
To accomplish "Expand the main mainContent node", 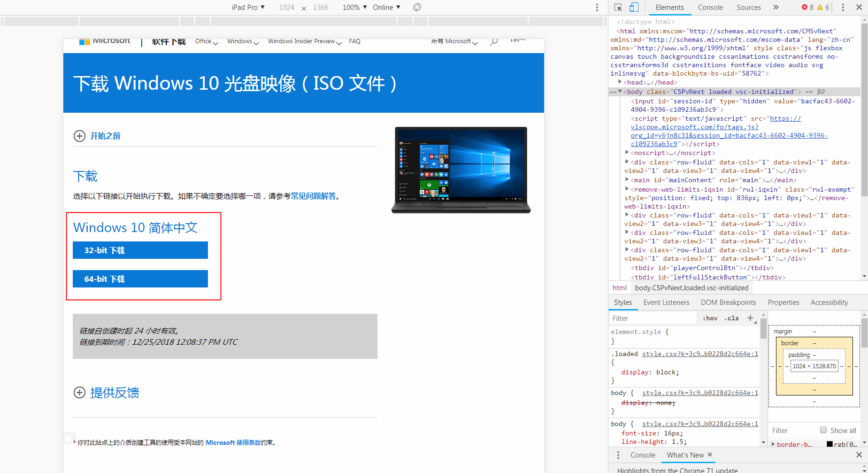I will (627, 179).
